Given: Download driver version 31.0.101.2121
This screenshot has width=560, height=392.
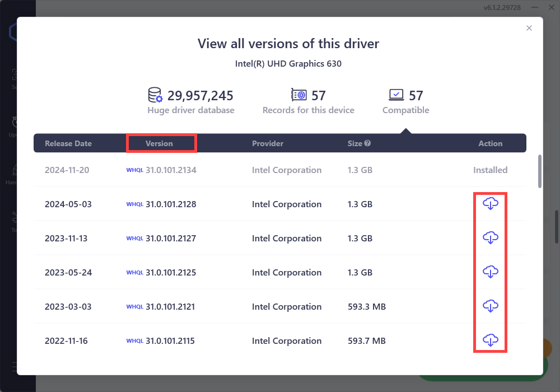Looking at the screenshot, I should coord(490,306).
